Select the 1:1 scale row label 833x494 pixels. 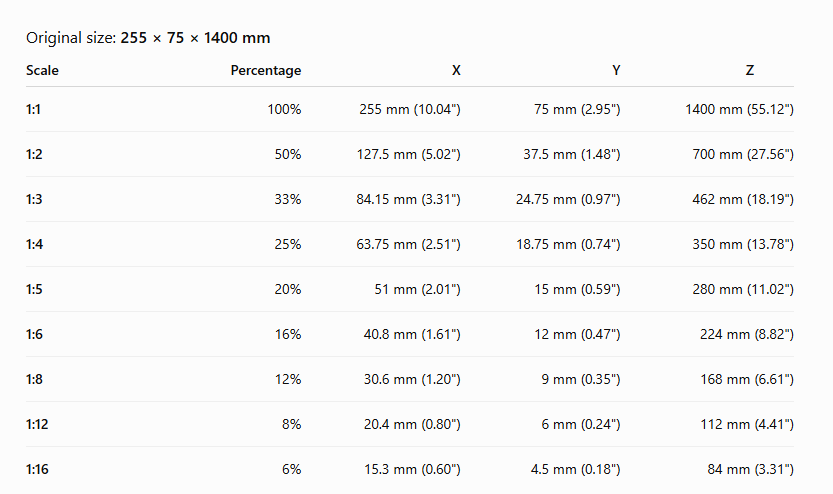[x=33, y=109]
